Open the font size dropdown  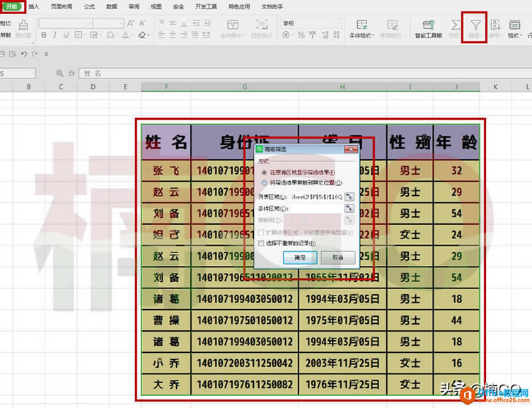click(121, 23)
